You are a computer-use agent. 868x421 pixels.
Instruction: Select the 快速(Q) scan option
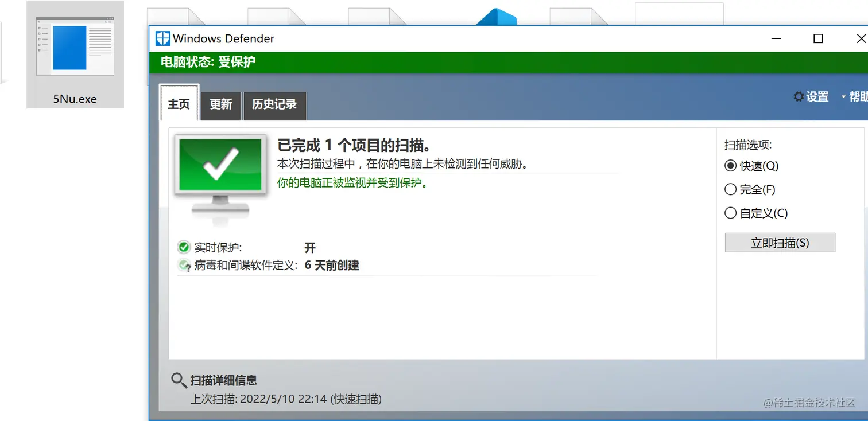coord(751,166)
